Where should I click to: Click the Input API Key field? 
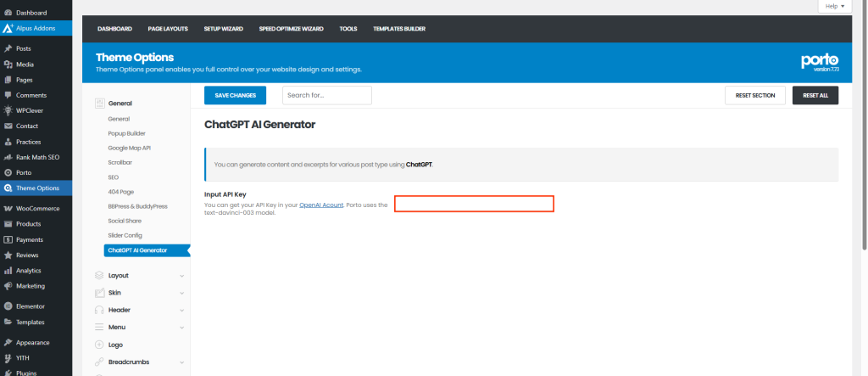[x=474, y=204]
